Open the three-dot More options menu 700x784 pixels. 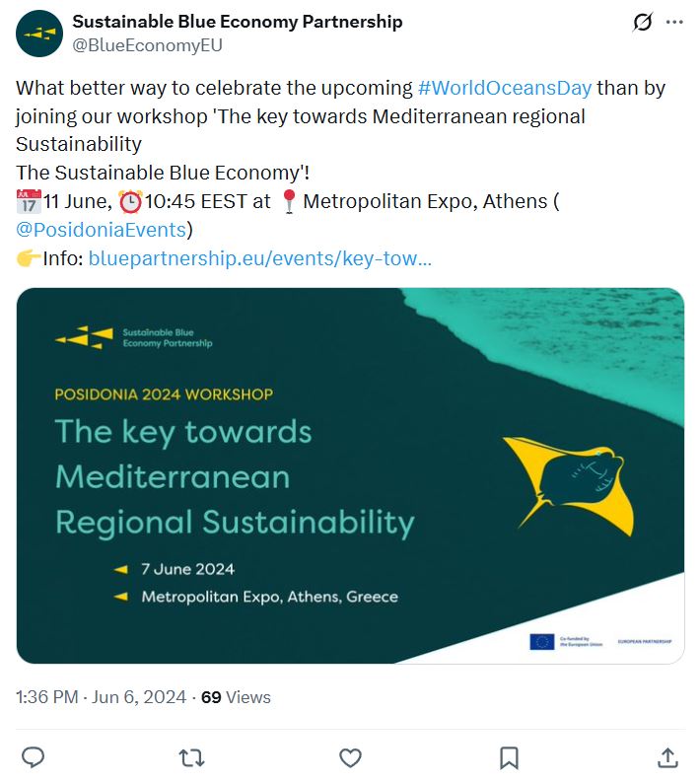(674, 22)
